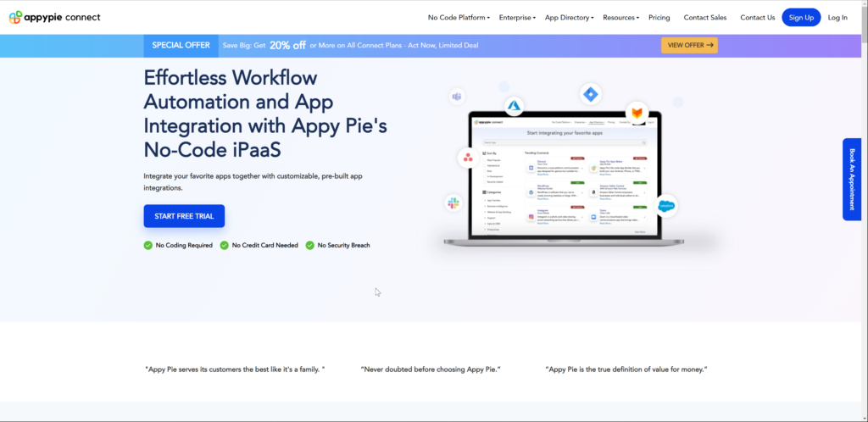Click the Salesforce cloud floating icon
This screenshot has width=868, height=422.
(666, 206)
